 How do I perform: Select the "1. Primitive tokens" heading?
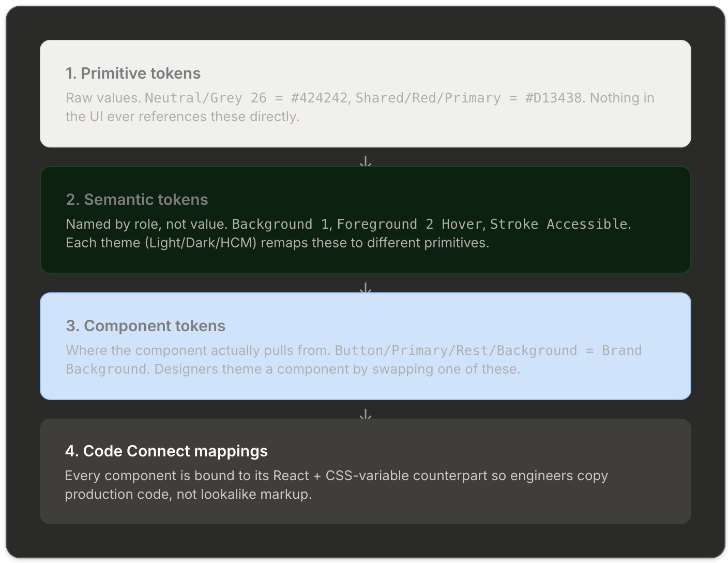point(133,73)
